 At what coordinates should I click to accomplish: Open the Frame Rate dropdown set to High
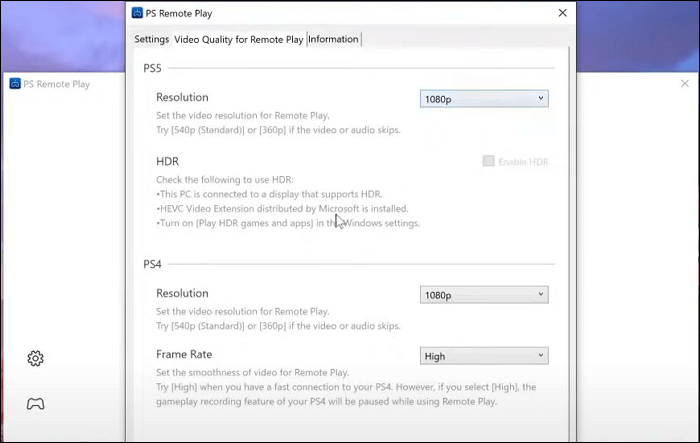point(484,355)
